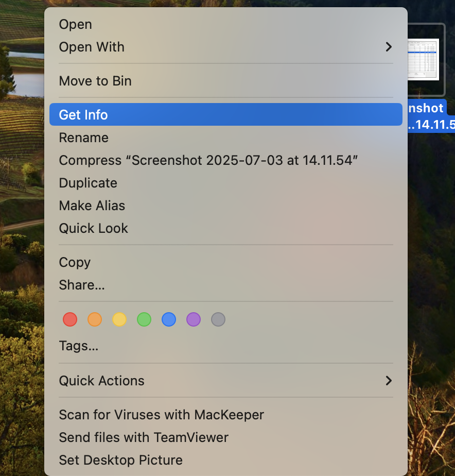Copy the screenshot file

[x=74, y=262]
